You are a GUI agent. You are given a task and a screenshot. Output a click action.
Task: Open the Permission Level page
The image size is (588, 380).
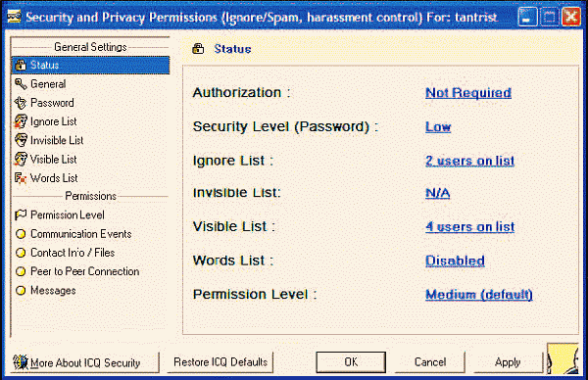[x=68, y=215]
